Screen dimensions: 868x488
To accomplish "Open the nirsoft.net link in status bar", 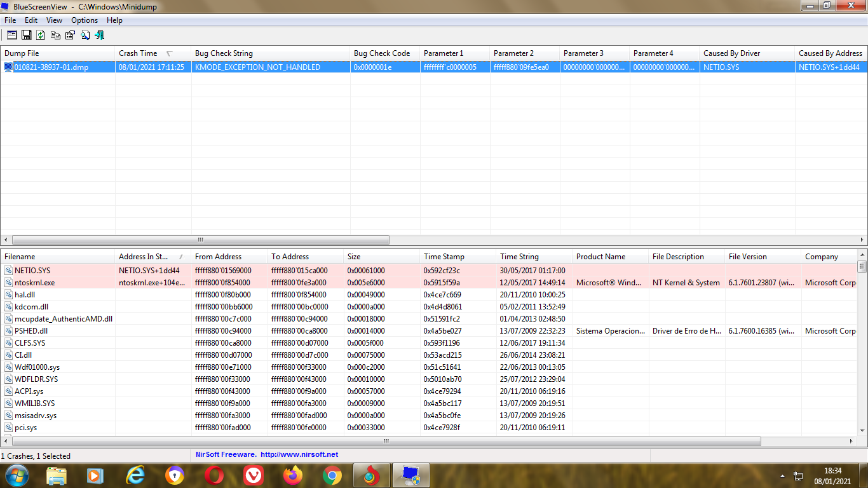I will pos(299,455).
